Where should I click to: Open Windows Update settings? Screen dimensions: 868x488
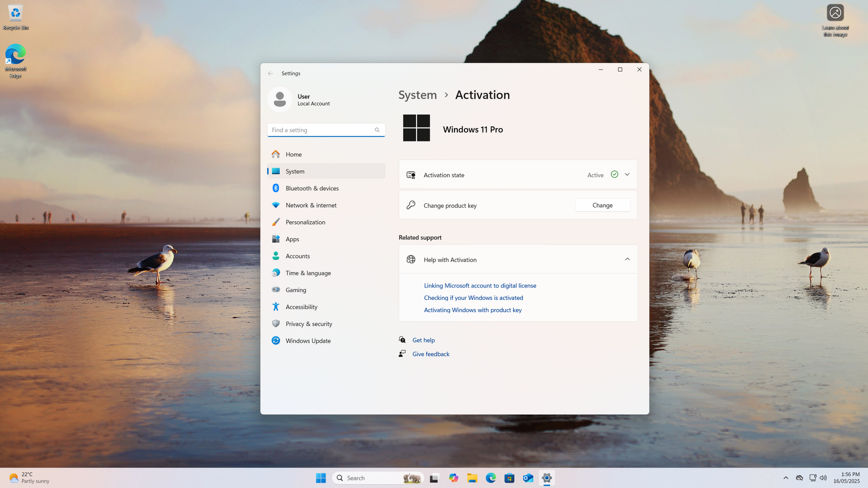(x=326, y=341)
